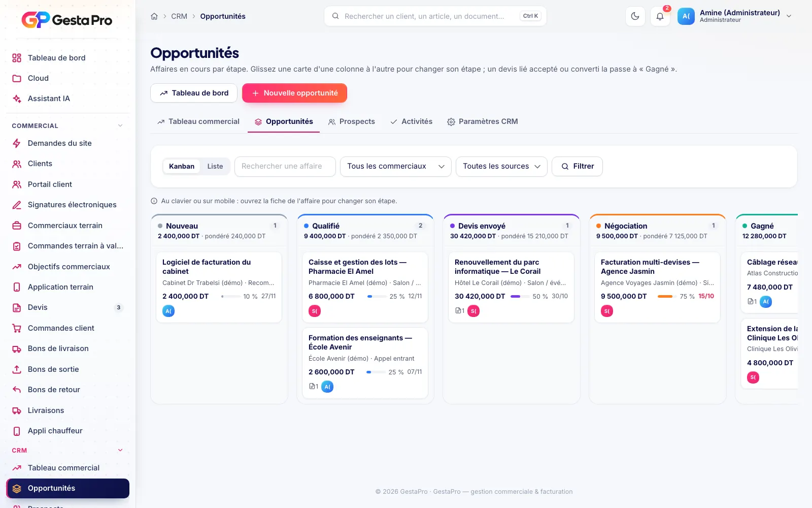Collapse the COMMERCIAL sidebar section
This screenshot has width=812, height=508.
[120, 125]
